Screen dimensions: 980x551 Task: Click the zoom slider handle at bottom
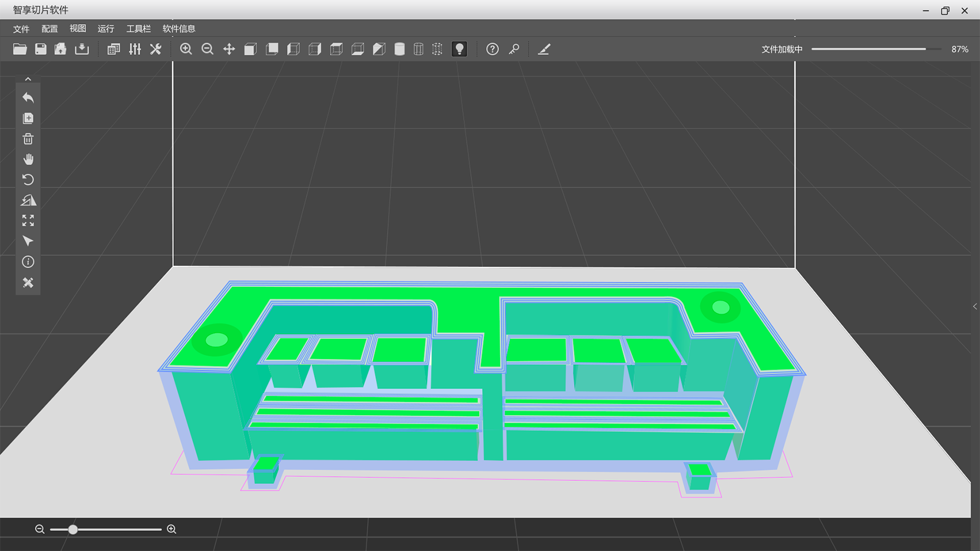pyautogui.click(x=72, y=529)
